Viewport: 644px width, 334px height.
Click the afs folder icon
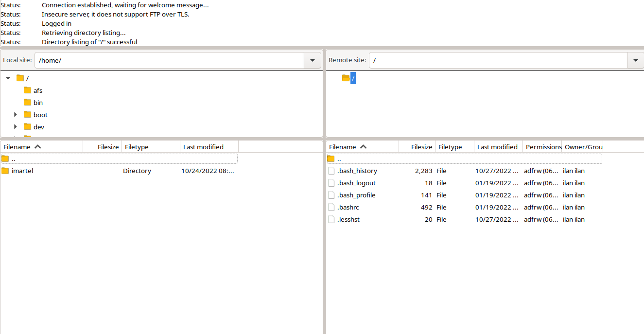(27, 90)
